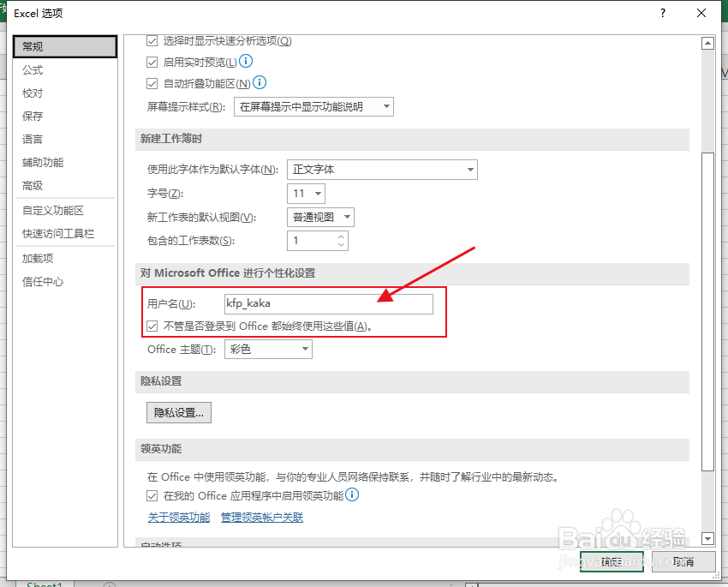
Task: Click the 隐私设置... button
Action: coord(179,412)
